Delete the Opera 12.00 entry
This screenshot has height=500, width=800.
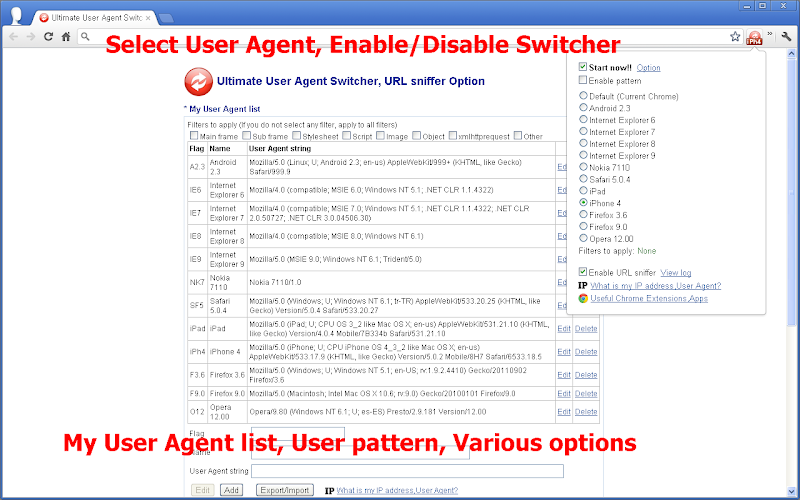pyautogui.click(x=586, y=412)
